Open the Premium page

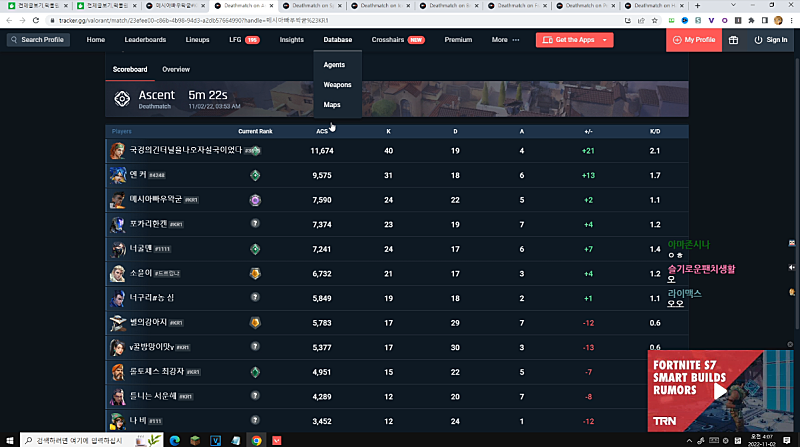pos(458,40)
